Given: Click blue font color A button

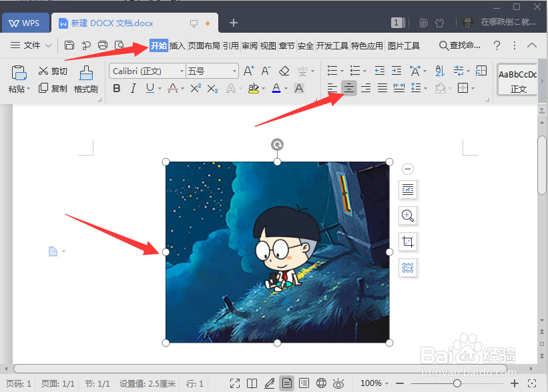Looking at the screenshot, I should click(x=276, y=88).
